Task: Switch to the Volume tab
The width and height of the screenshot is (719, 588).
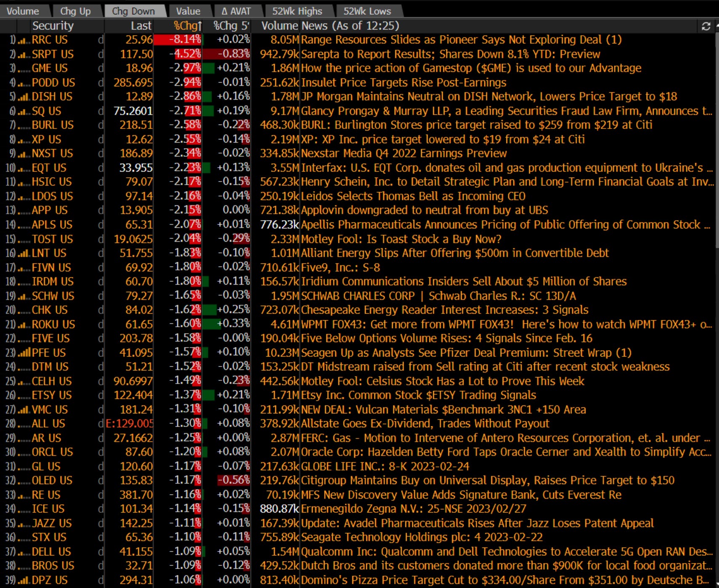Action: (x=23, y=11)
